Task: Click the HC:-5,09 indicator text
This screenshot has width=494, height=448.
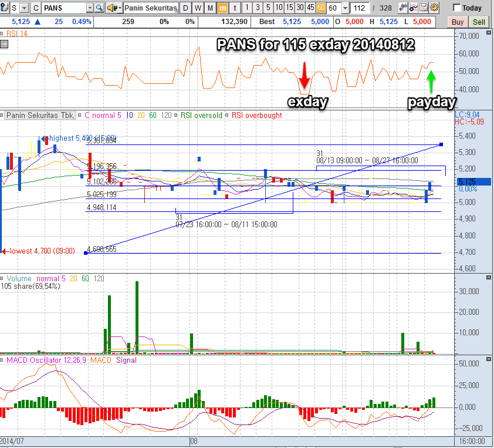Action: click(x=469, y=122)
